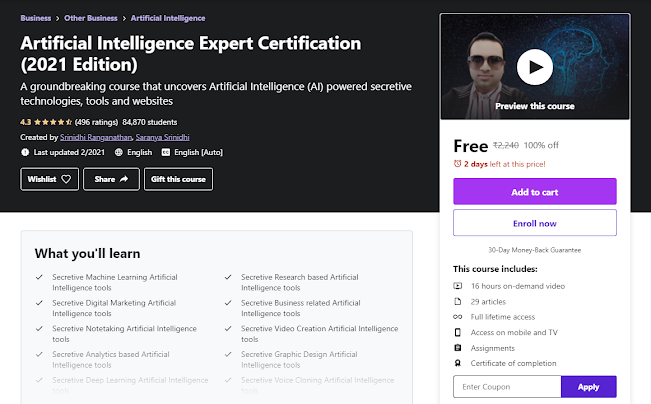Click the What you'll learn heading
Image resolution: width=651 pixels, height=404 pixels.
point(88,253)
